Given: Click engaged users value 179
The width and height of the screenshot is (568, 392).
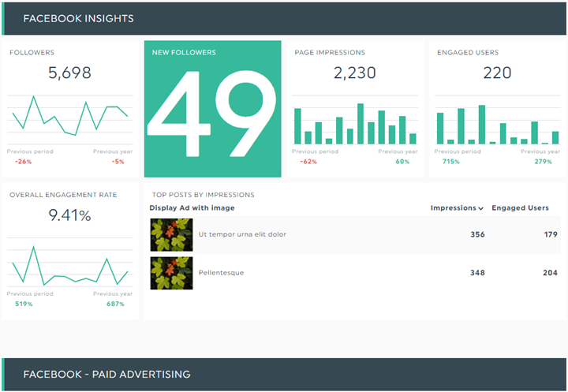Looking at the screenshot, I should point(551,234).
